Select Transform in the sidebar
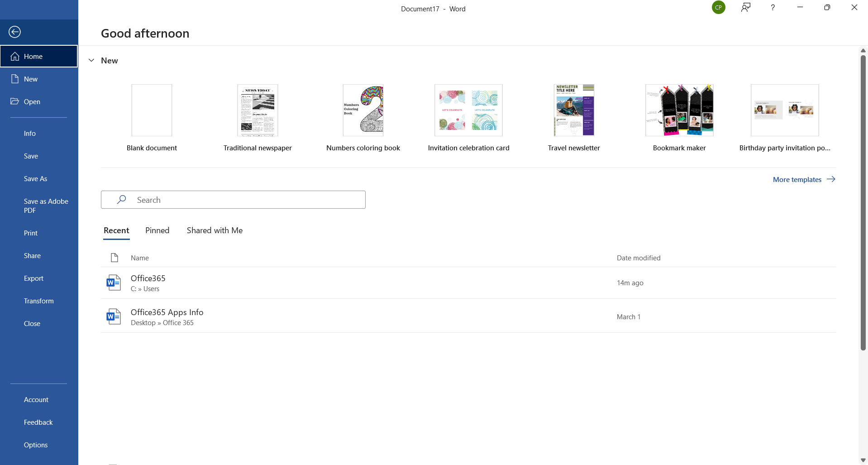This screenshot has width=868, height=465. coord(39,301)
